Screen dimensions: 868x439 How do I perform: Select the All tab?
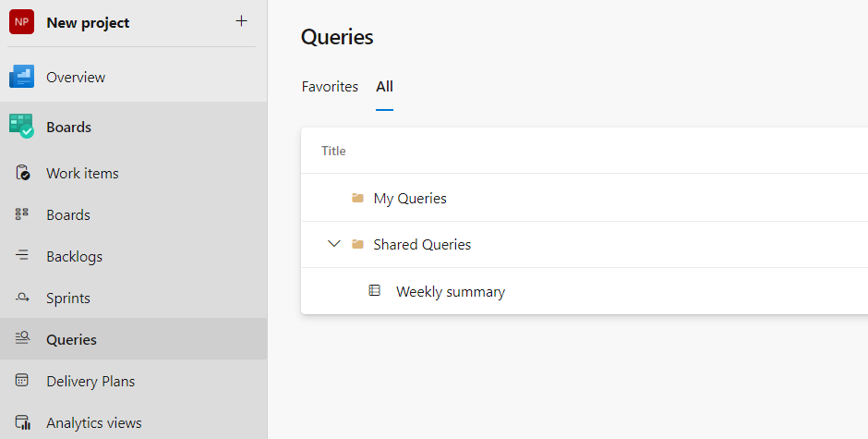384,86
